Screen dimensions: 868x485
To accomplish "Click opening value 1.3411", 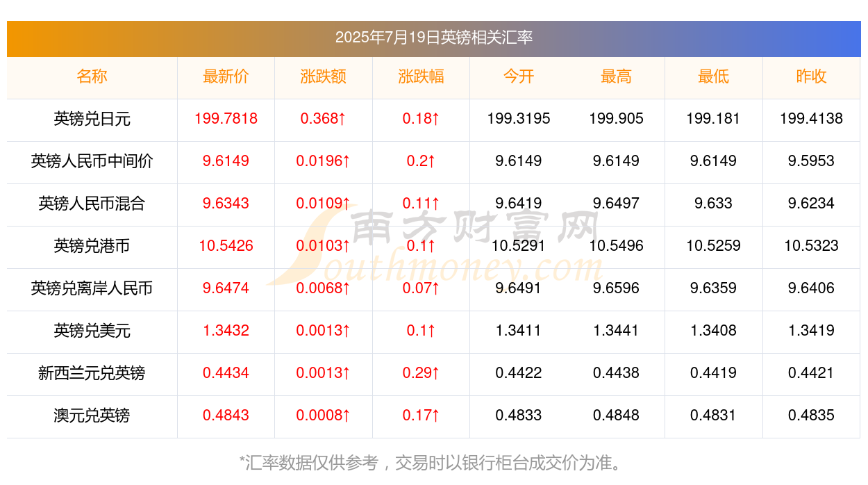I will 519,331.
